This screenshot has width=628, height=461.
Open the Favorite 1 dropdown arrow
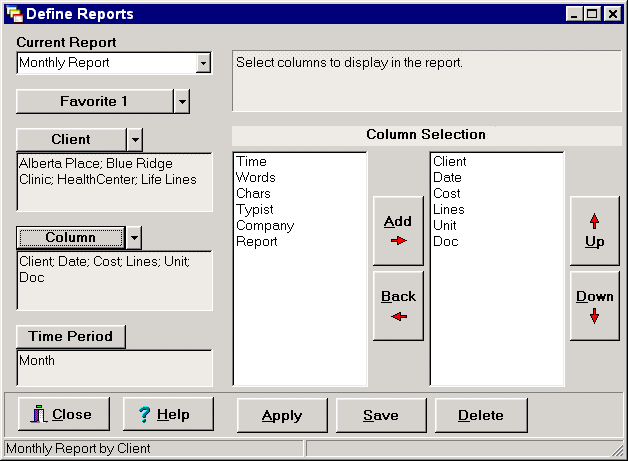(181, 101)
